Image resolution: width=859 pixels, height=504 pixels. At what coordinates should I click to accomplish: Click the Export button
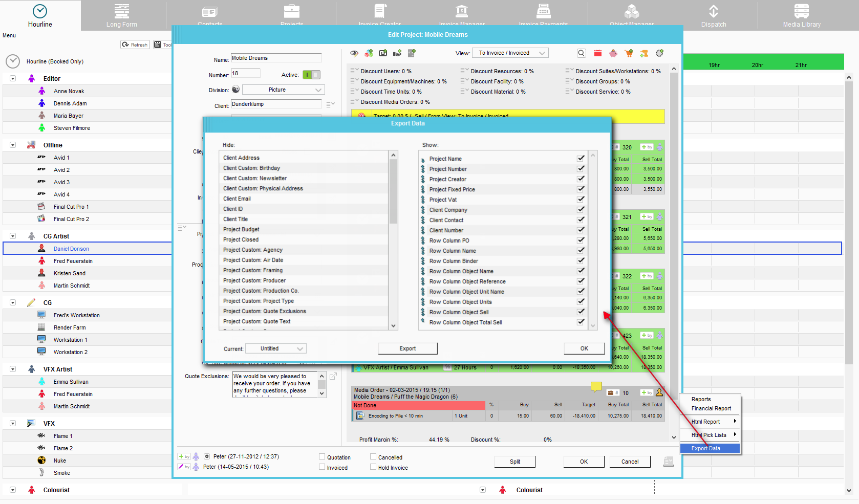[407, 348]
